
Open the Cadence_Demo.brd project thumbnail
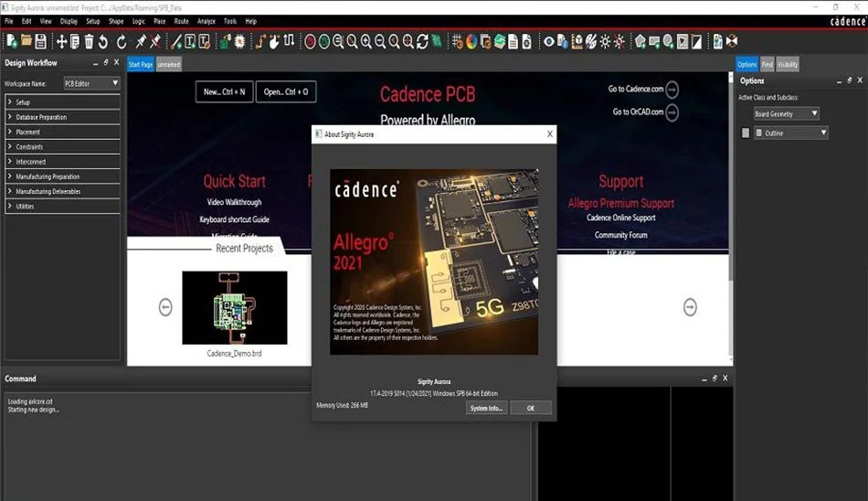(x=235, y=307)
